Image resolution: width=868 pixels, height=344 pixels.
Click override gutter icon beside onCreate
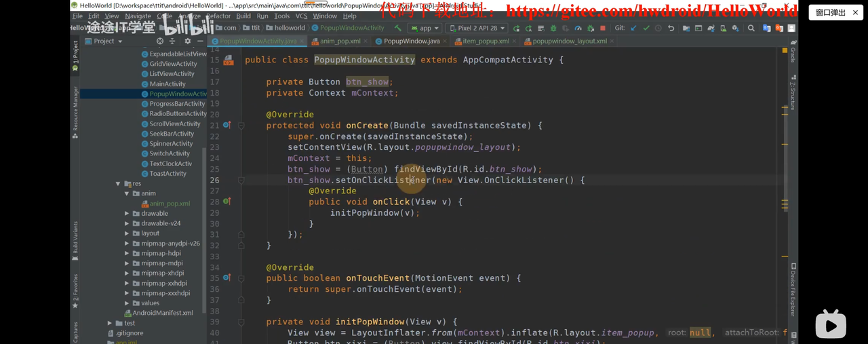pos(227,126)
